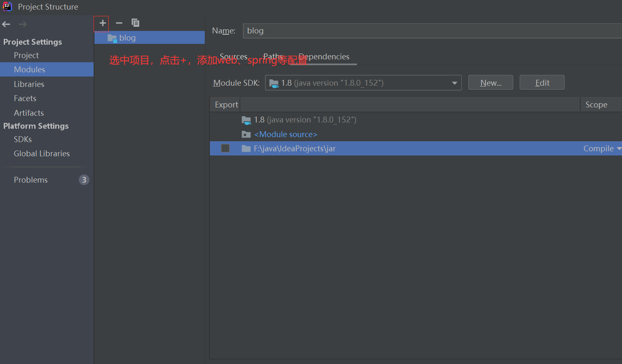Image resolution: width=622 pixels, height=364 pixels.
Task: Open the Compile scope dropdown
Action: 619,148
